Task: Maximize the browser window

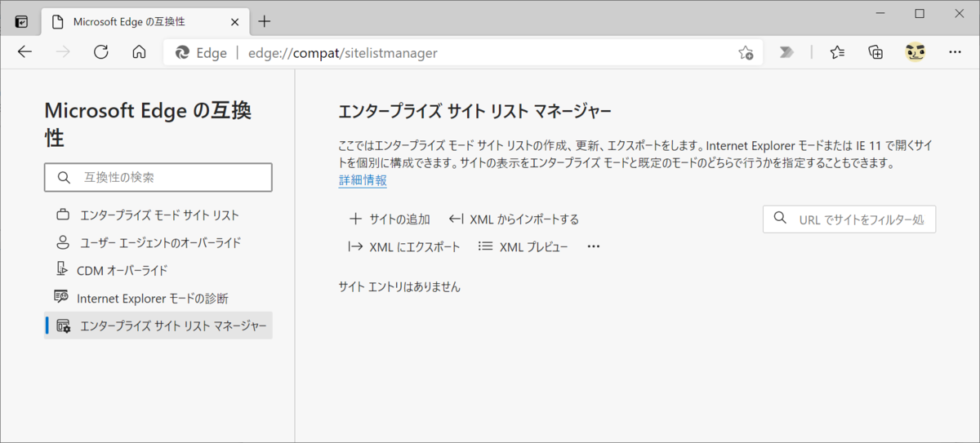Action: (920, 14)
